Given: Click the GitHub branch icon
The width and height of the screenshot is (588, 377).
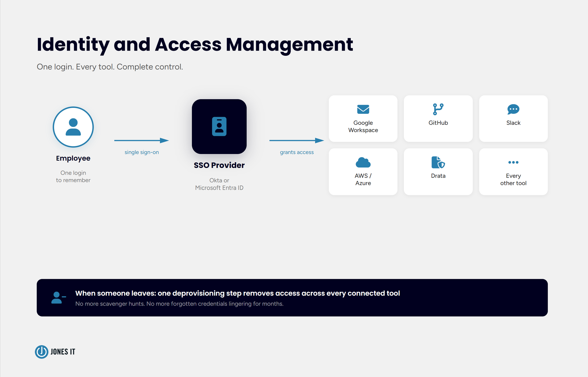Looking at the screenshot, I should tap(438, 109).
